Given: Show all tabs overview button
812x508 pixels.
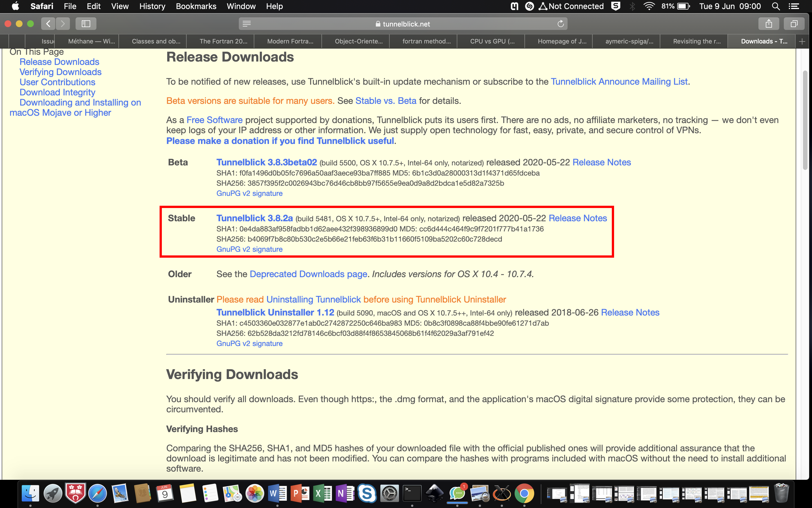Looking at the screenshot, I should coord(794,23).
